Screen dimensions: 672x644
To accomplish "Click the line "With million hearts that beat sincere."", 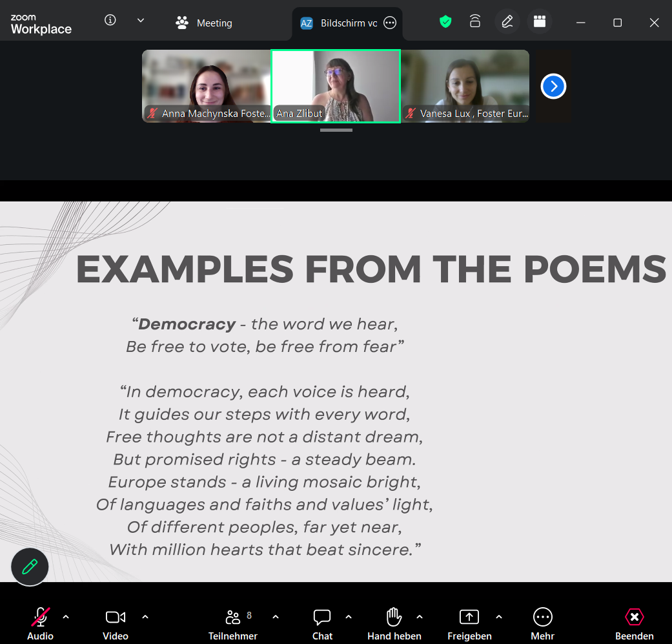I will [265, 549].
